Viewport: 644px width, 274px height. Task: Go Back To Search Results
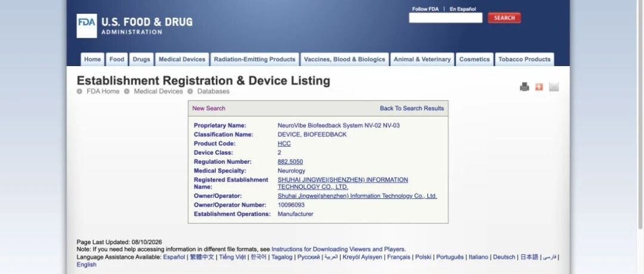click(x=412, y=108)
